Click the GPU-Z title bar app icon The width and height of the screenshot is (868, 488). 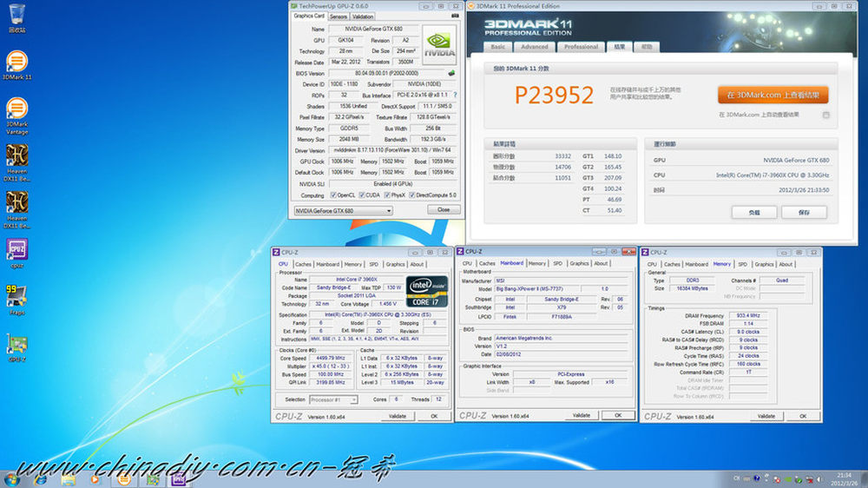tap(294, 6)
